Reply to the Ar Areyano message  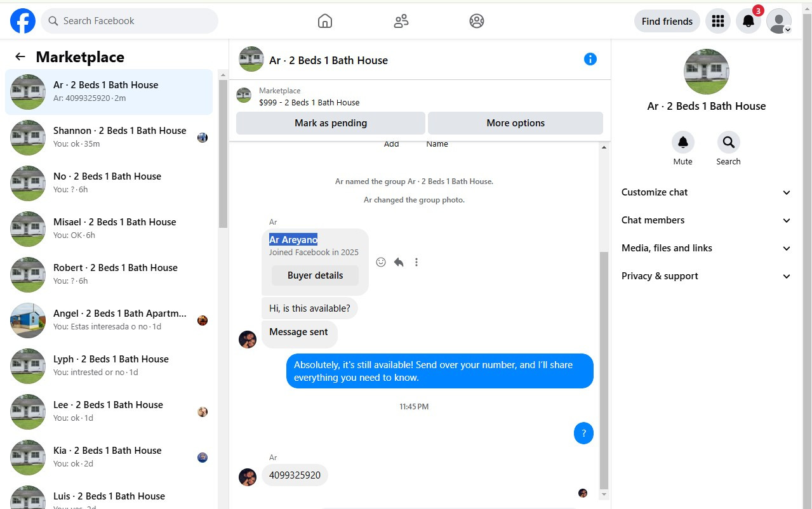coord(399,262)
